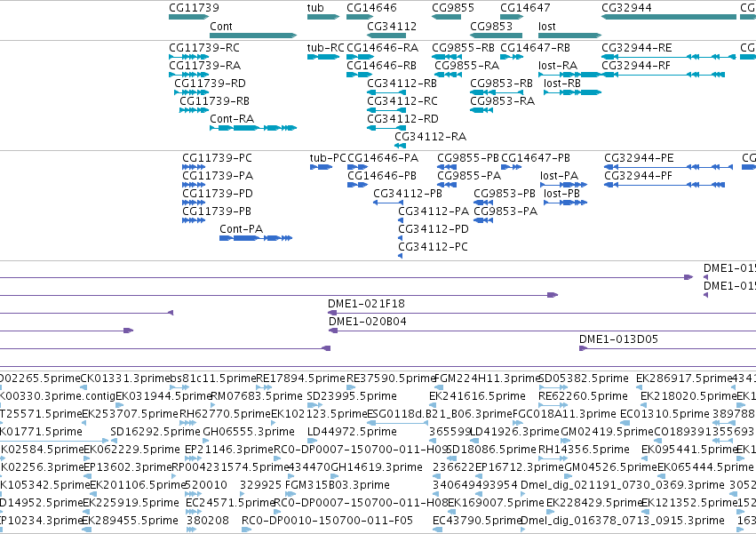Select transcript lost-RB
This screenshot has width=756, height=534.
pyautogui.click(x=573, y=92)
